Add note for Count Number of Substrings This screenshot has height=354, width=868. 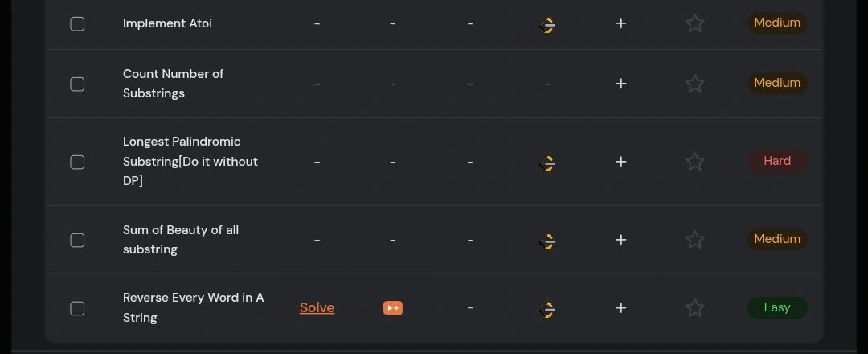621,84
